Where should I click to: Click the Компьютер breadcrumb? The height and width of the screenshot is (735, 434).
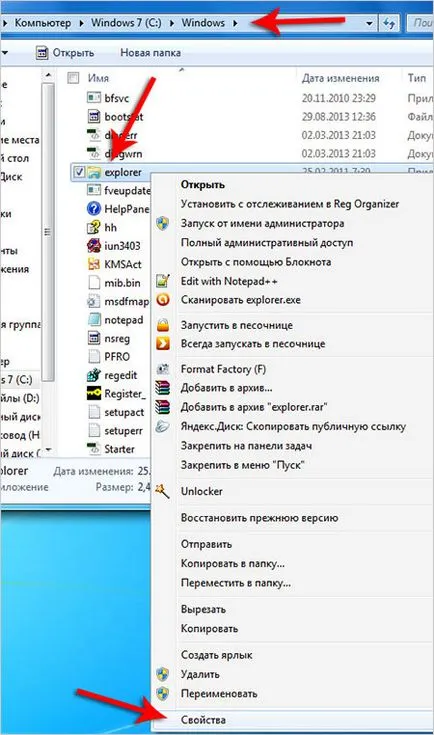pyautogui.click(x=43, y=23)
